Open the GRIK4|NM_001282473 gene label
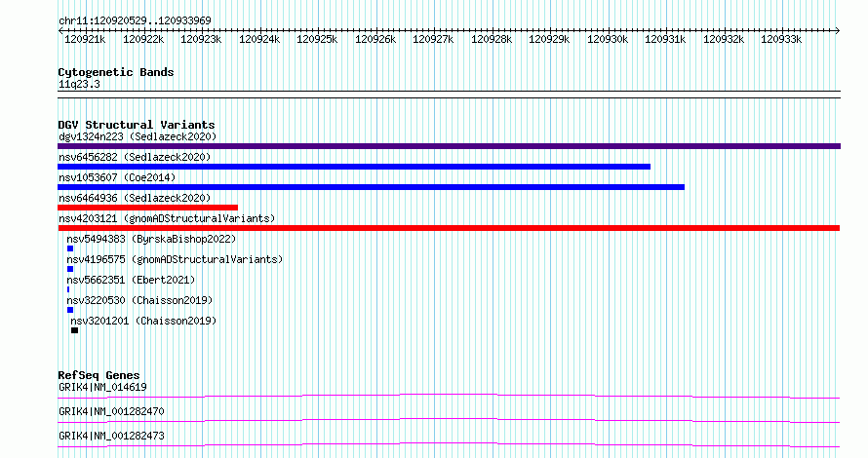The height and width of the screenshot is (458, 868). click(111, 436)
